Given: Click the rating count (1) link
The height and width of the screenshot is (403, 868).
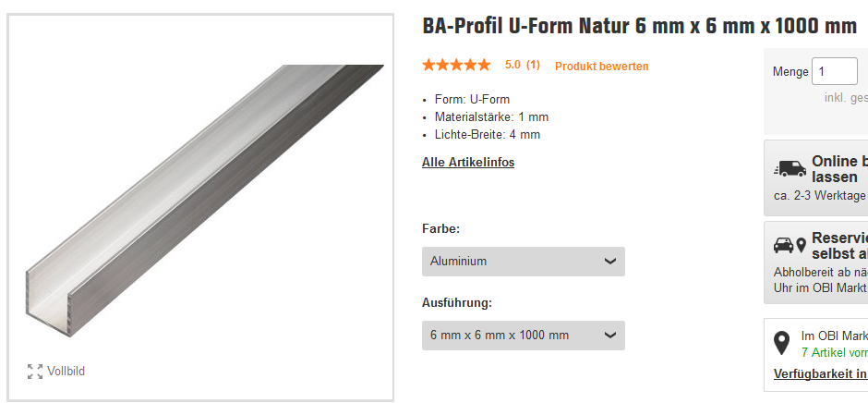Looking at the screenshot, I should tap(533, 65).
